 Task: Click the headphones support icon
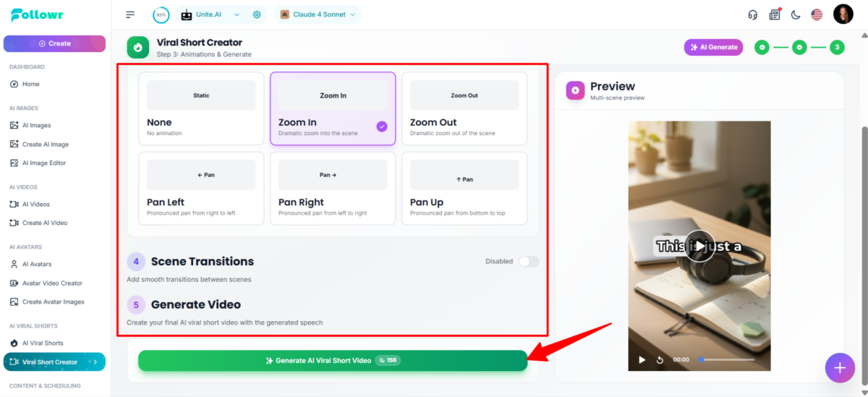(753, 14)
